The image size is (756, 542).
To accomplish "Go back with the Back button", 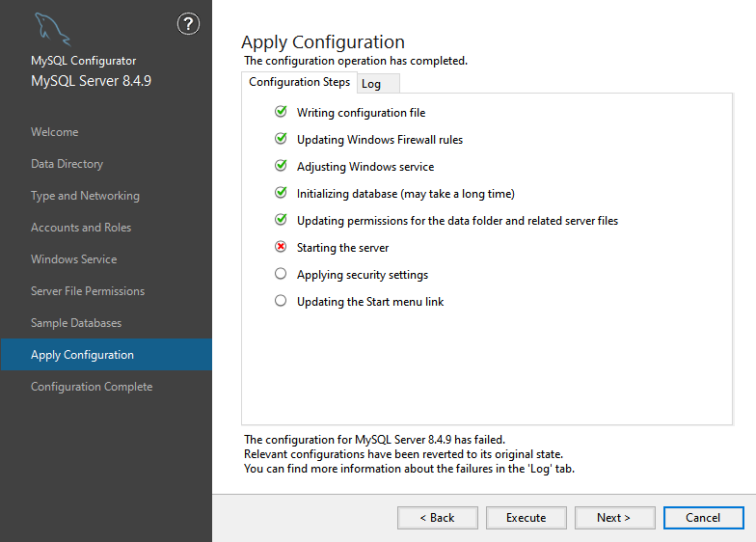I will 437,518.
